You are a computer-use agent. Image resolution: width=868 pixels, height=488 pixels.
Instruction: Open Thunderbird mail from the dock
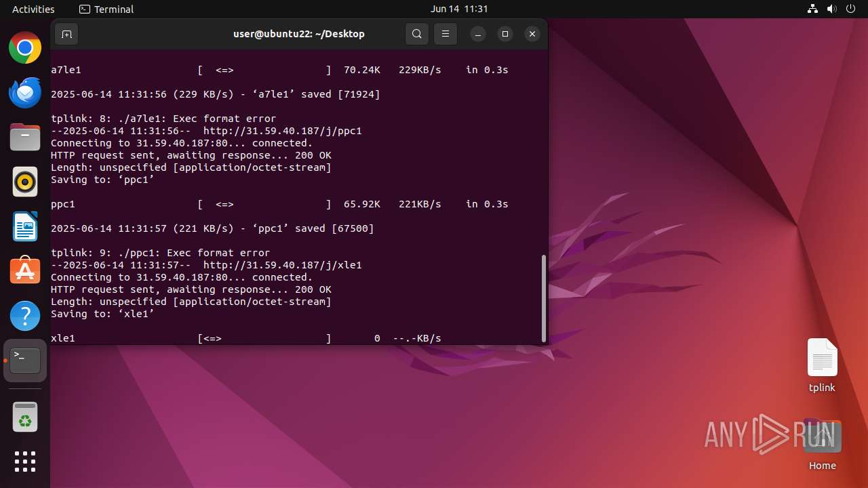pyautogui.click(x=25, y=93)
